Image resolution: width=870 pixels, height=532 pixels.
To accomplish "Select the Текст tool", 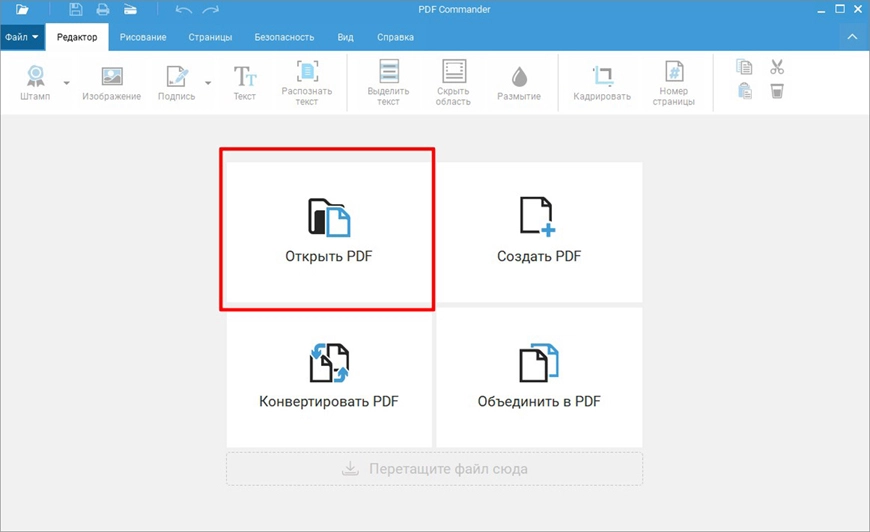I will point(245,83).
